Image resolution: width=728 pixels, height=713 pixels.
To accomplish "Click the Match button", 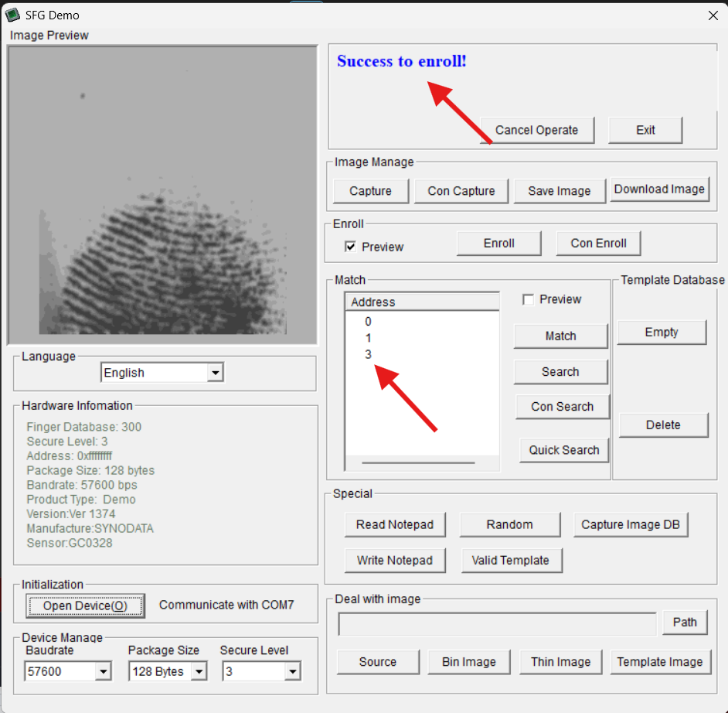I will pyautogui.click(x=561, y=336).
